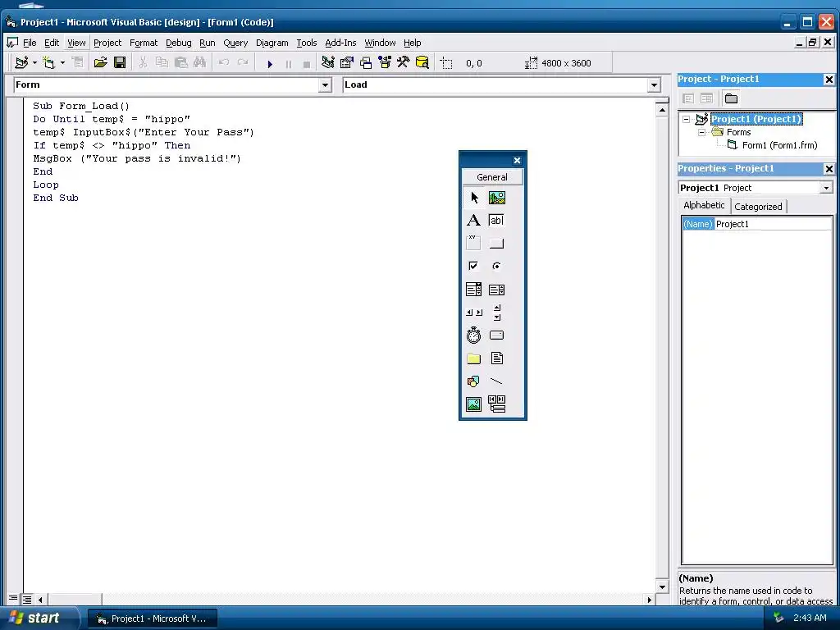Screen dimensions: 840x630
Task: Open the Form object dropdown in code window
Action: click(x=325, y=85)
